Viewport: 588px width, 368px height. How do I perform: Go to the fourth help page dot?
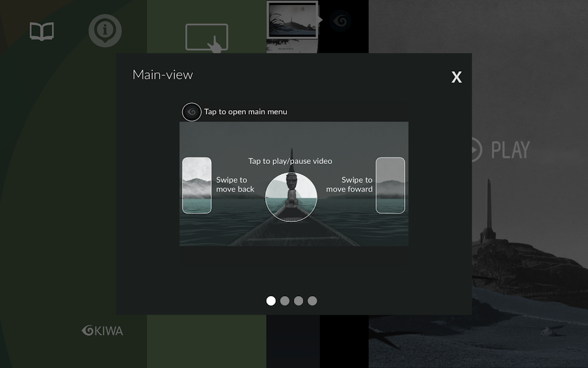coord(312,301)
